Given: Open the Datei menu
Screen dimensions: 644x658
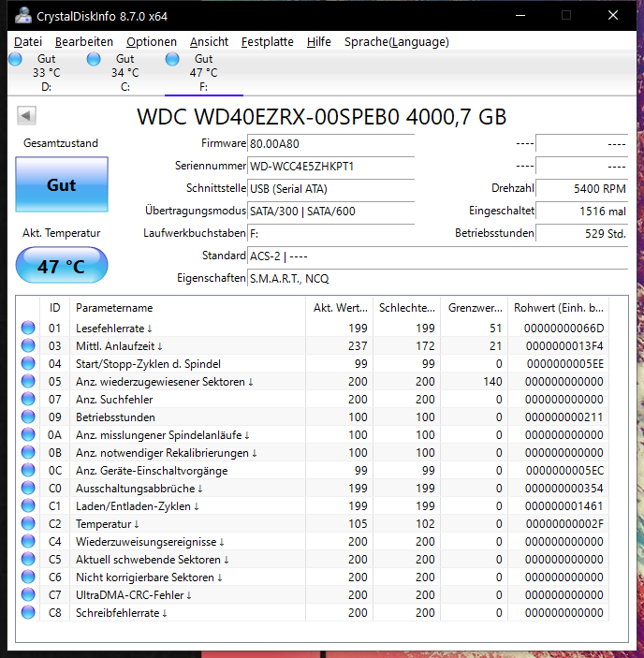Looking at the screenshot, I should tap(28, 41).
